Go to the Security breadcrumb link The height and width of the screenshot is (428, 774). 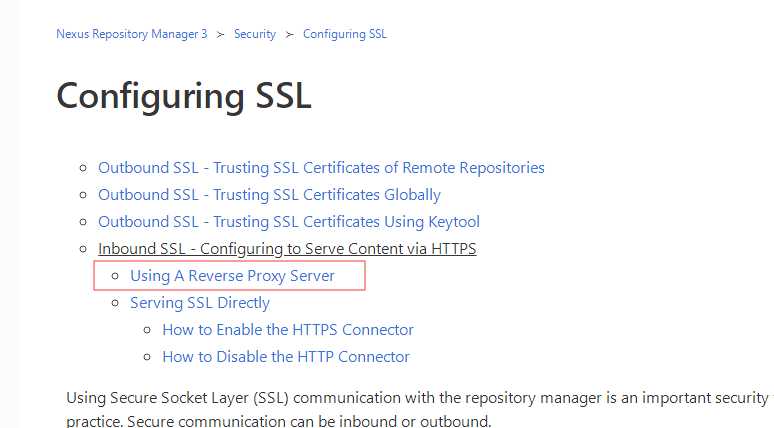[255, 34]
